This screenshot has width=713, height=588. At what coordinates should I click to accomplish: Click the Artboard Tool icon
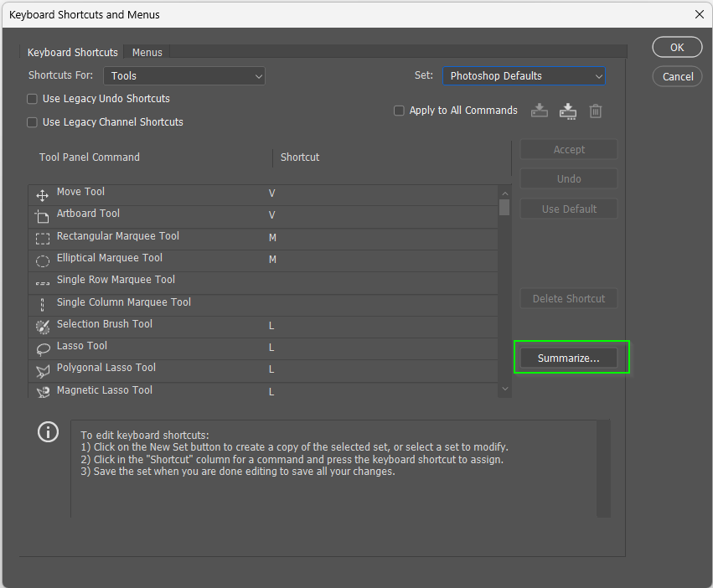coord(42,215)
